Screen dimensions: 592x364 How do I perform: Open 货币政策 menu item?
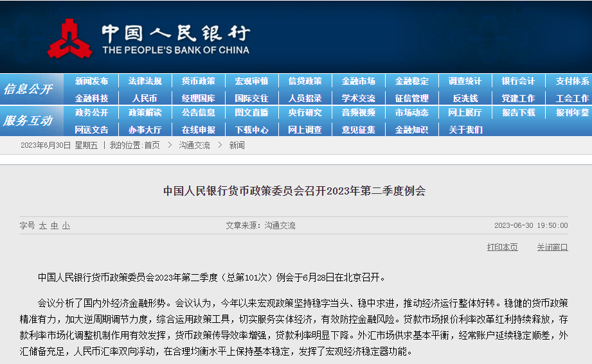click(198, 81)
